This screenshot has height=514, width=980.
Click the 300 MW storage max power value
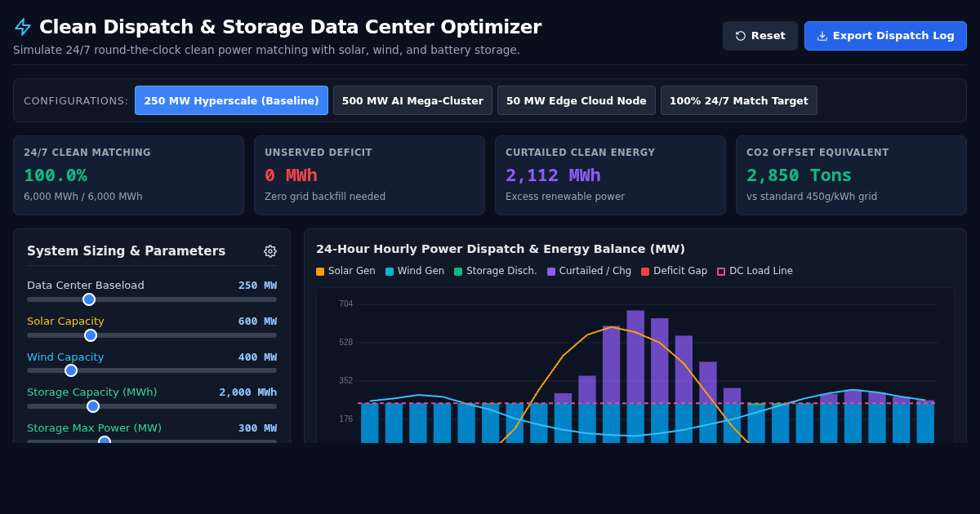pos(257,428)
